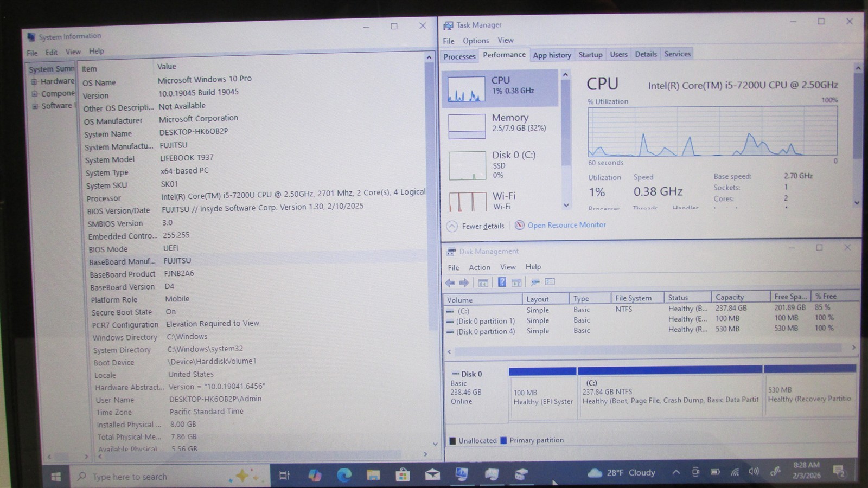Click the battery icon in system tray
This screenshot has width=868, height=488.
(x=715, y=472)
